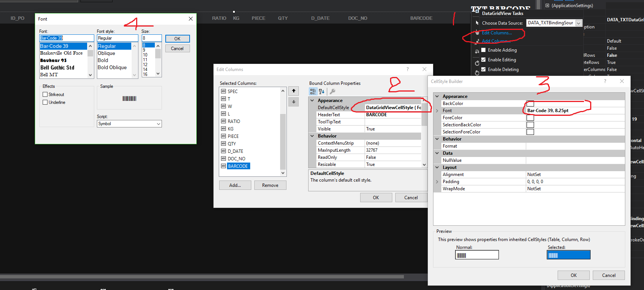Choose size 12 in the Size list
Screen dimensions: 644x290
(145, 65)
